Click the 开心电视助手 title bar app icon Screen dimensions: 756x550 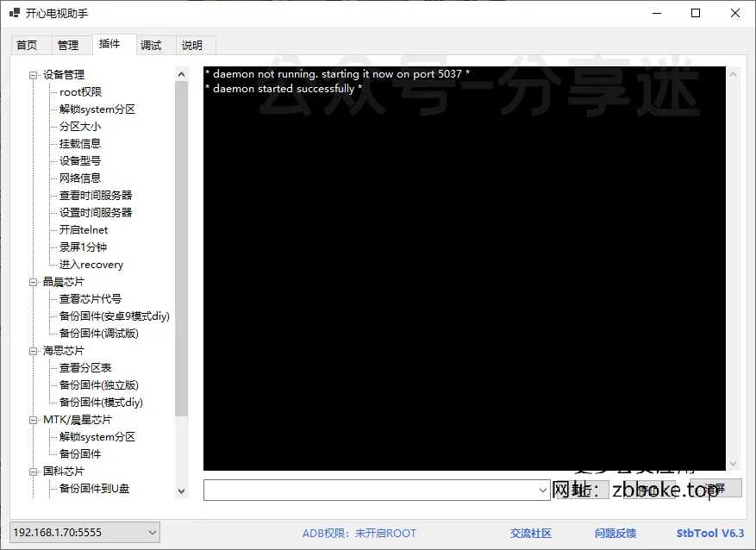pyautogui.click(x=15, y=13)
